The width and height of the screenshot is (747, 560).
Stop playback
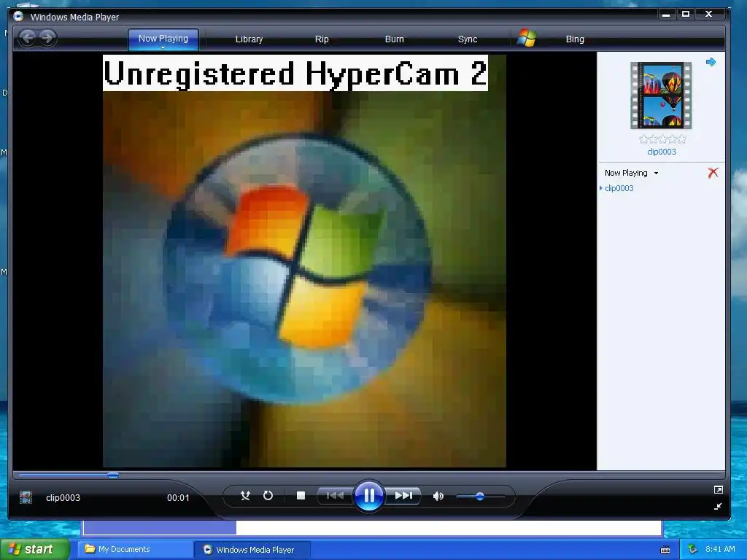(x=301, y=496)
